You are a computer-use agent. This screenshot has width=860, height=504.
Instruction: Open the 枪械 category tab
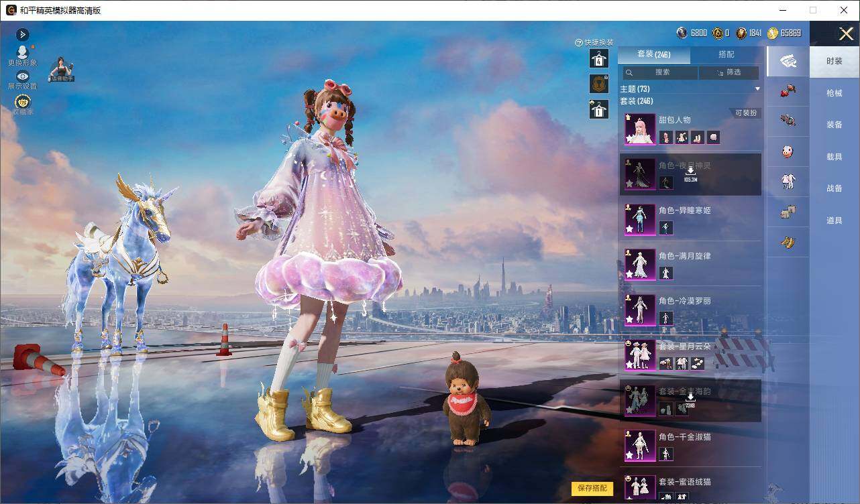835,93
